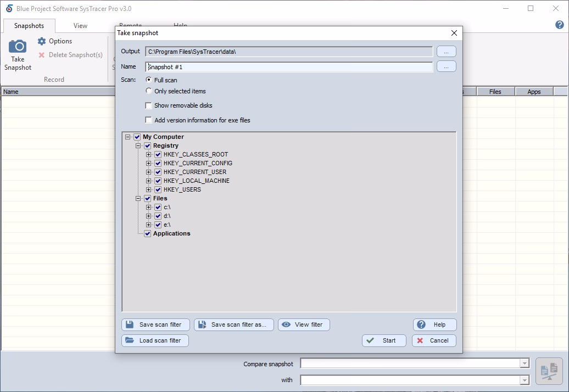Uncheck the Registry checkbox
The width and height of the screenshot is (569, 392).
pyautogui.click(x=147, y=146)
